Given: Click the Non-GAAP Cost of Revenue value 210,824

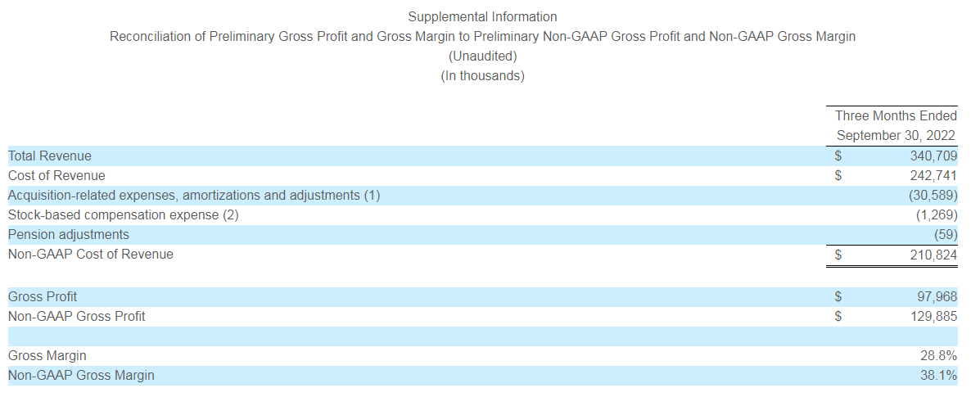Looking at the screenshot, I should [x=933, y=255].
